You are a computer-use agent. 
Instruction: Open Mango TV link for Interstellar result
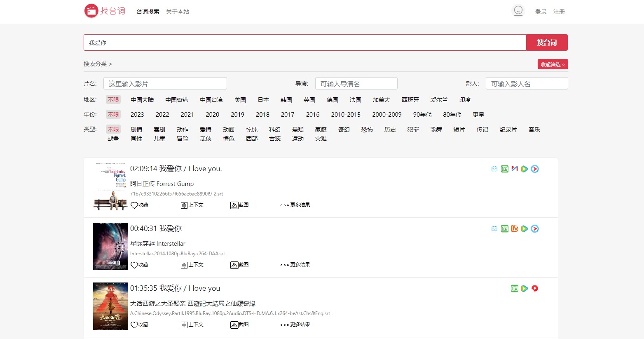click(x=515, y=228)
